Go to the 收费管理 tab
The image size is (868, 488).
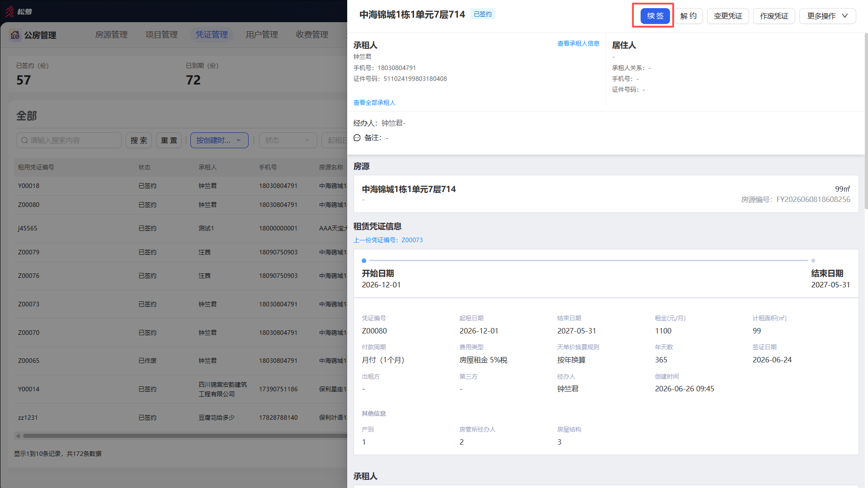click(312, 35)
